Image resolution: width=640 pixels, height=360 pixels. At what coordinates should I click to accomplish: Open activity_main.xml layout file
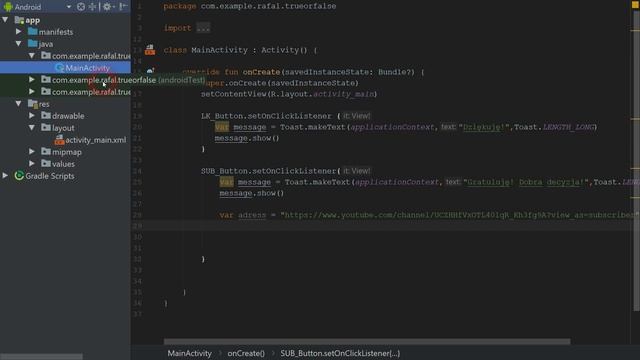96,140
